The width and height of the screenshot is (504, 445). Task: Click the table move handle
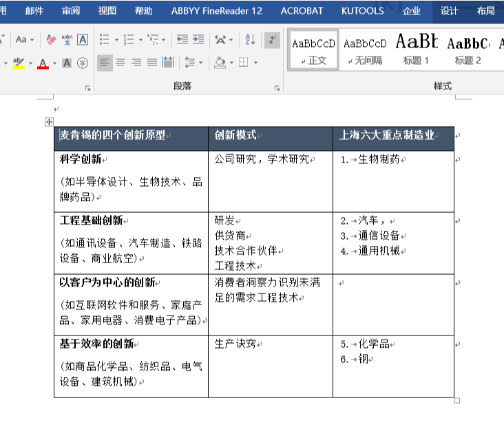click(49, 122)
